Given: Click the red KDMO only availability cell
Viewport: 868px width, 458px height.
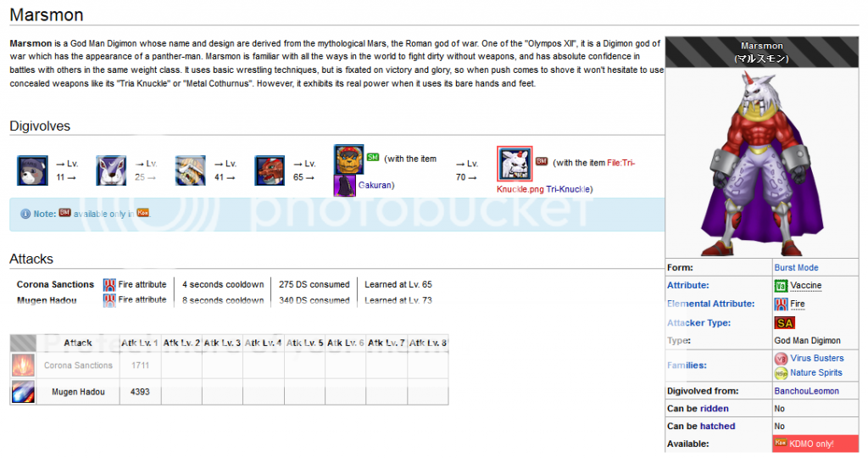Looking at the screenshot, I should coord(815,444).
